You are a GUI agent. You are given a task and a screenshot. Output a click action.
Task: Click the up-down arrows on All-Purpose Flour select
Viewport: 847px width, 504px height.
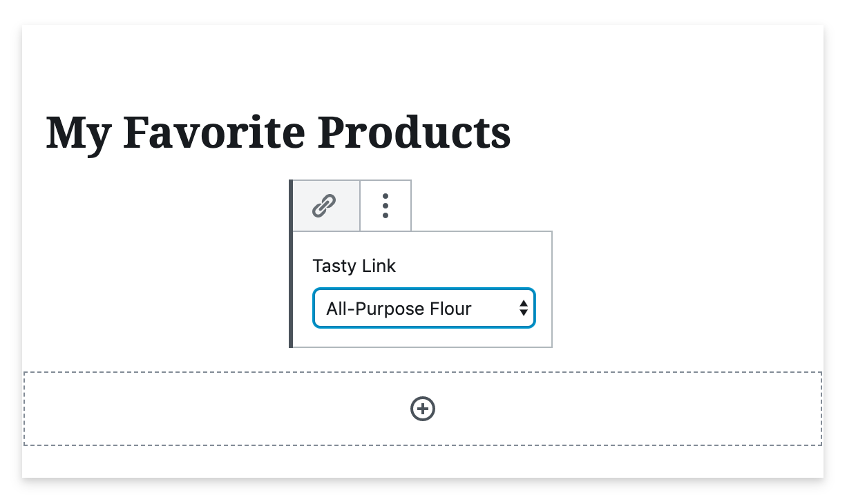524,308
